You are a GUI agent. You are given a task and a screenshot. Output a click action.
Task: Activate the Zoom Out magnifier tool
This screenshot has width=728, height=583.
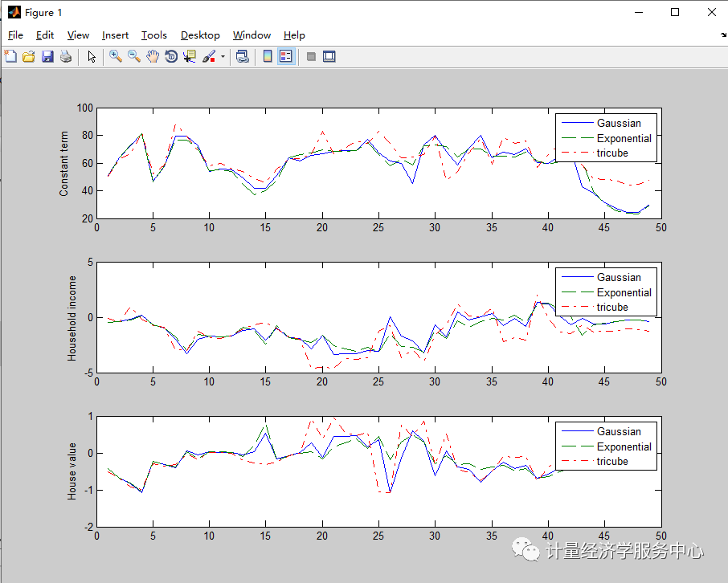pyautogui.click(x=134, y=57)
